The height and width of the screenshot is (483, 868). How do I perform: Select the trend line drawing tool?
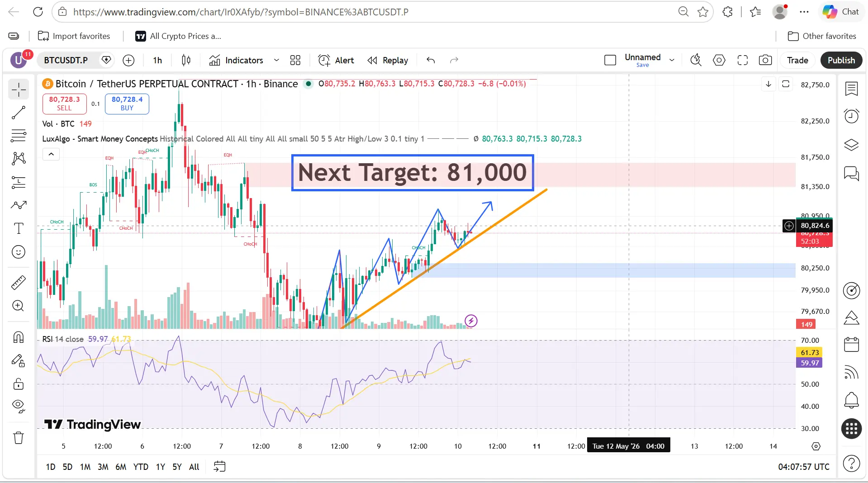click(19, 113)
